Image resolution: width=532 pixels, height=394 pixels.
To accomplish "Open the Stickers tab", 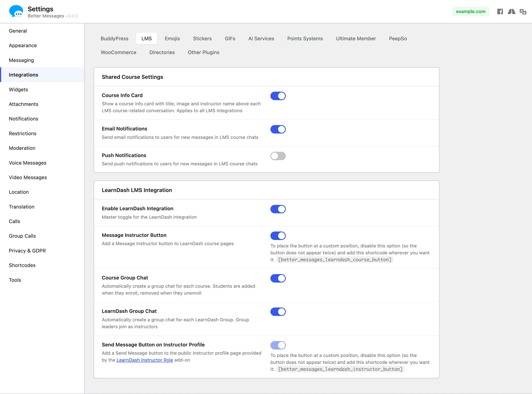I will point(202,39).
